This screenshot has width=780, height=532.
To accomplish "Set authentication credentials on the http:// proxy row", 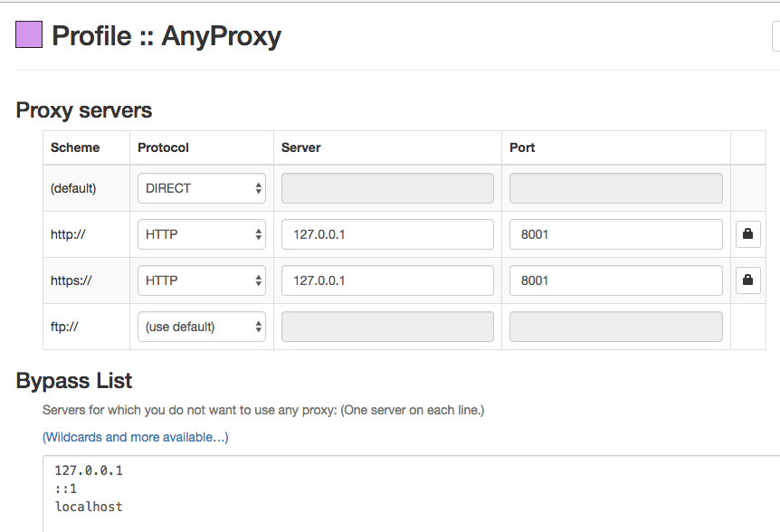I will pos(747,233).
